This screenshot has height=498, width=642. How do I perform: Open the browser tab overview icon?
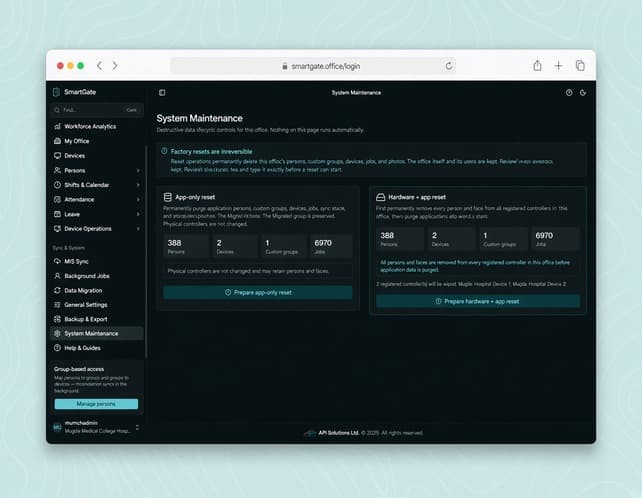point(580,66)
